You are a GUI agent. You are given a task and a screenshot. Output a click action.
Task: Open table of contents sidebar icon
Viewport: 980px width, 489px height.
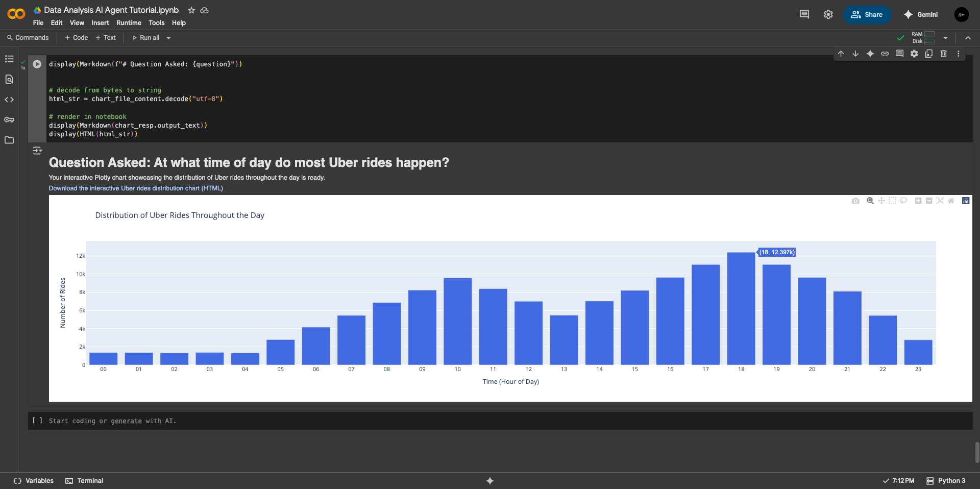coord(9,59)
